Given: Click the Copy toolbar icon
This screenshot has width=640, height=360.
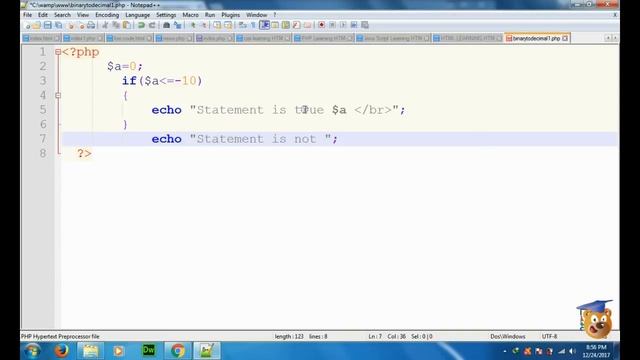Looking at the screenshot, I should (116, 25).
